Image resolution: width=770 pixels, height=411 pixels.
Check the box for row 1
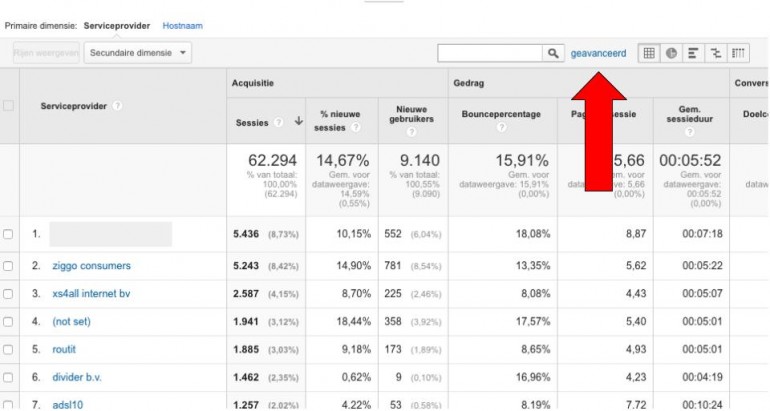8,234
